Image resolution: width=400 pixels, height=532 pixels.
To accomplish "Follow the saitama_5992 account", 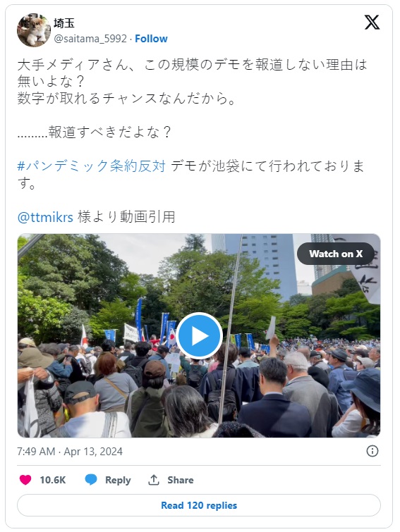I will (151, 39).
